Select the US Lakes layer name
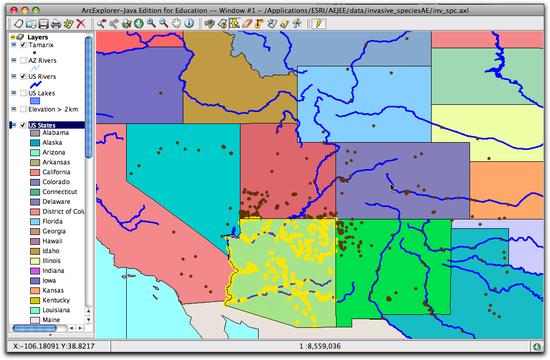Screen dimensions: 550x360 42,93
